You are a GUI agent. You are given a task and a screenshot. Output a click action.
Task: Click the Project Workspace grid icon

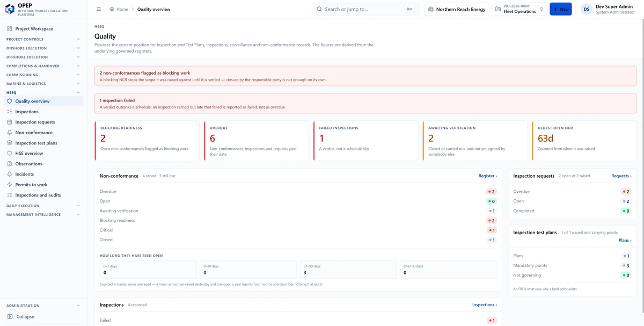point(10,28)
